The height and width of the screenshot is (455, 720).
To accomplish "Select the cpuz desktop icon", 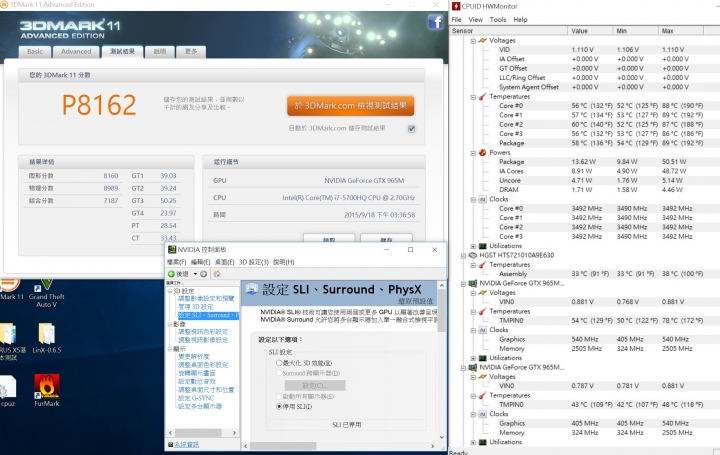I will tap(8, 391).
